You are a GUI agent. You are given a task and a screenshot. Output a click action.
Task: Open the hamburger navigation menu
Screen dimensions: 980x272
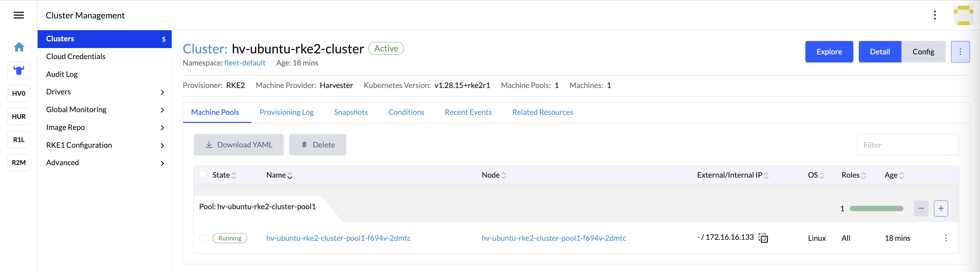[19, 15]
